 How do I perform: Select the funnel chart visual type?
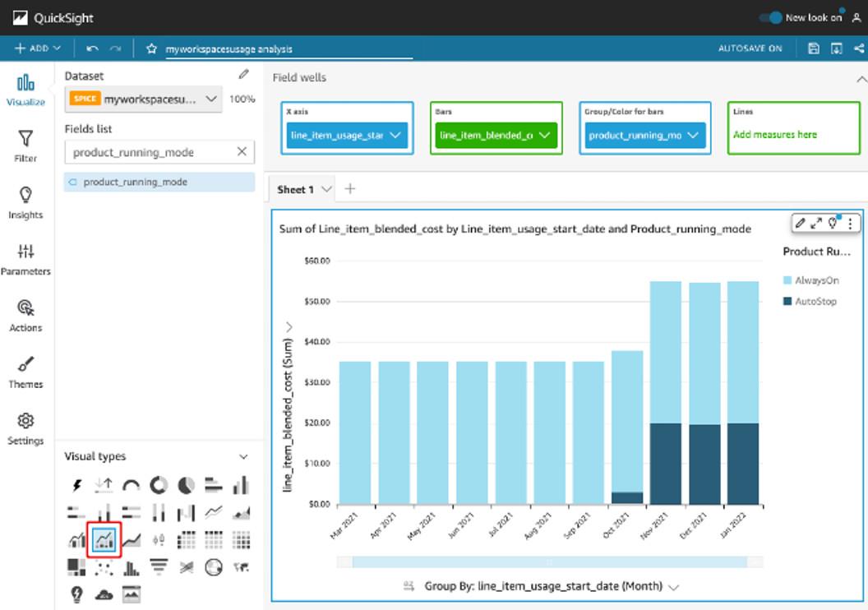[x=159, y=567]
